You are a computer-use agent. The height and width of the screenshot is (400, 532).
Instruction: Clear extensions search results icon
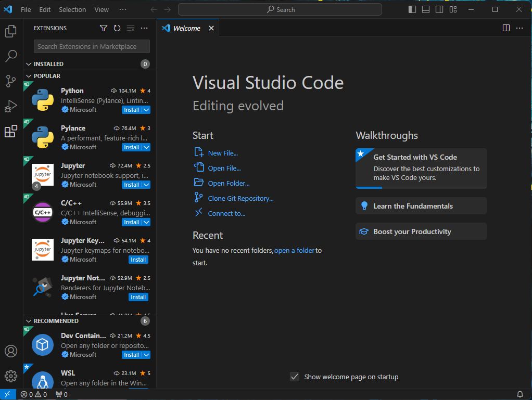click(131, 28)
